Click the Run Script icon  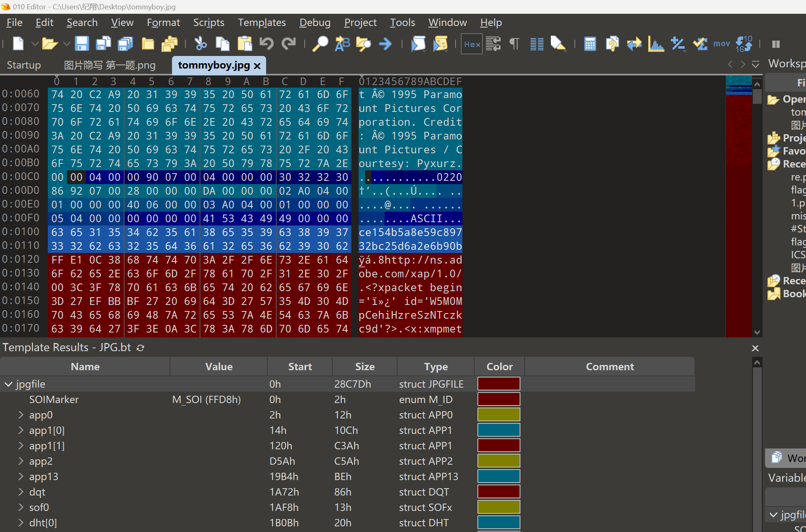tap(418, 43)
